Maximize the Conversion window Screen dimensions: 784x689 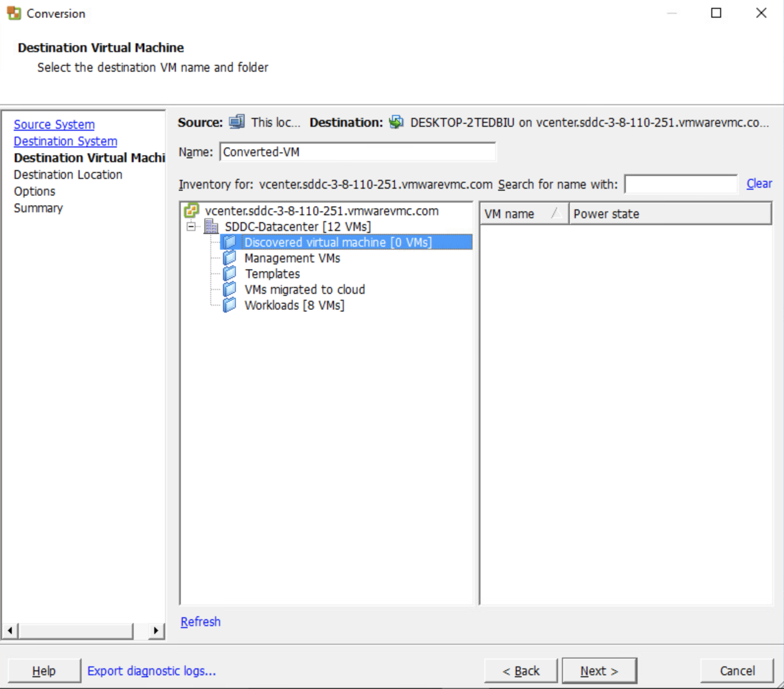tap(716, 13)
